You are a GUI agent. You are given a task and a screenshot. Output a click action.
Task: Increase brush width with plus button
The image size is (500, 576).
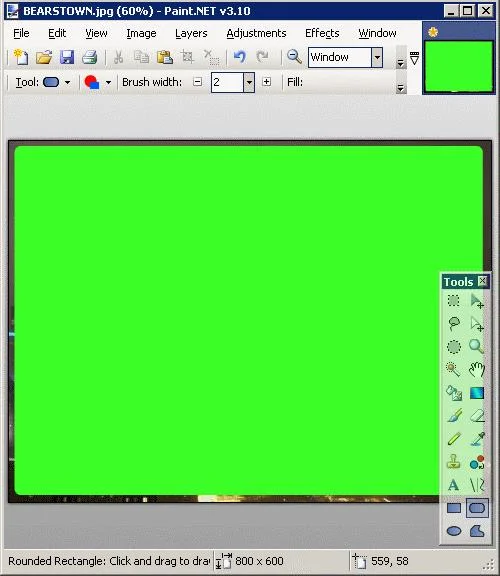pos(267,82)
